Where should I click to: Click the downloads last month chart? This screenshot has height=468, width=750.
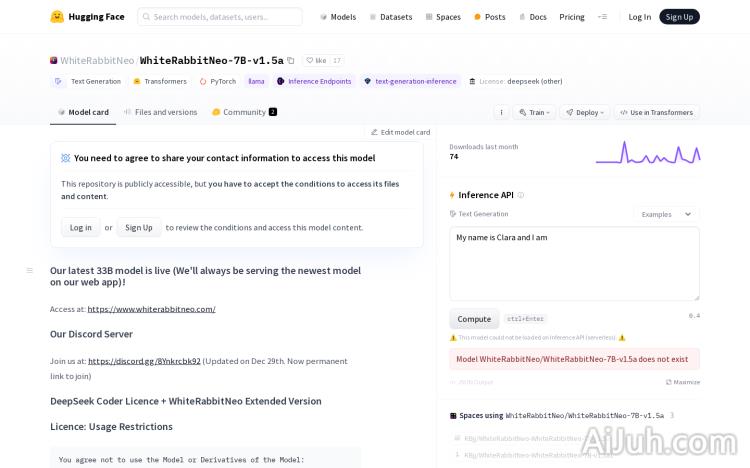point(647,152)
